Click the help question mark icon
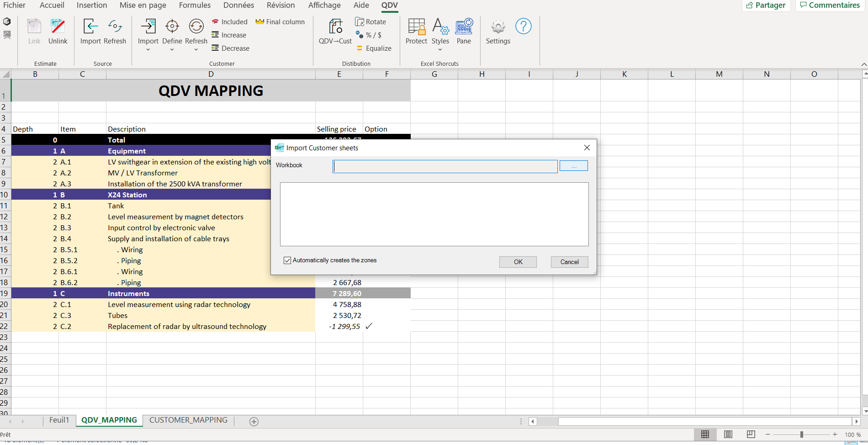Image resolution: width=868 pixels, height=445 pixels. [524, 26]
